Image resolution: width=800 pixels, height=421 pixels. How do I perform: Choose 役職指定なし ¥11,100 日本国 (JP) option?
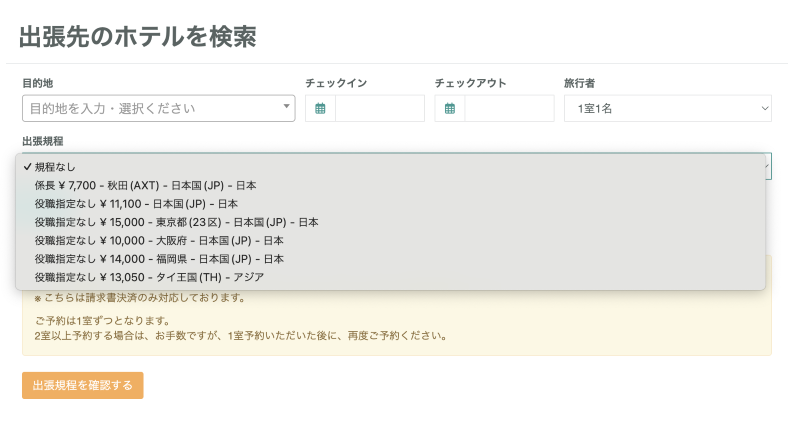(390, 204)
